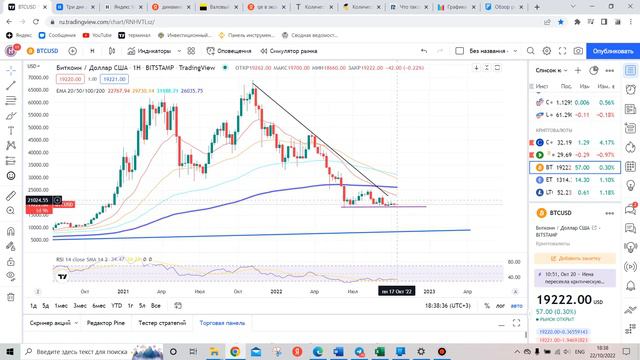
Task: Open Оповещения alert creation
Action: tap(229, 51)
